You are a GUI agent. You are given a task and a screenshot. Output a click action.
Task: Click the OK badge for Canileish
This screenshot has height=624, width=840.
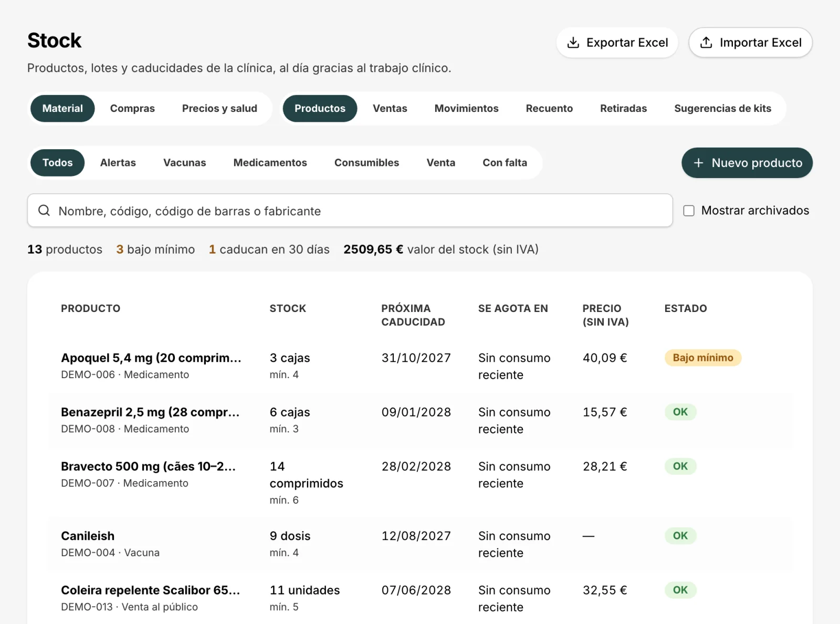tap(680, 536)
